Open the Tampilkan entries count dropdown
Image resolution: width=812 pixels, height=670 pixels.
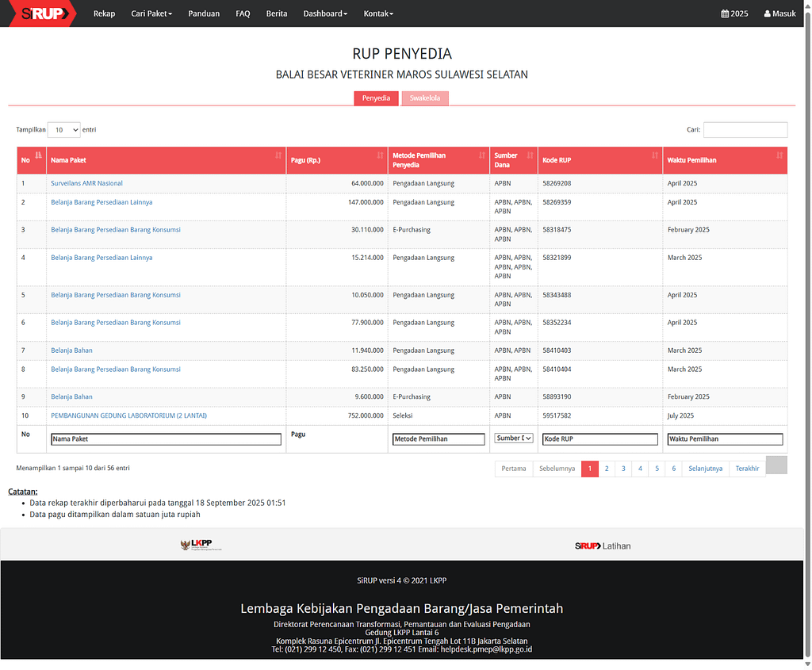pos(63,130)
